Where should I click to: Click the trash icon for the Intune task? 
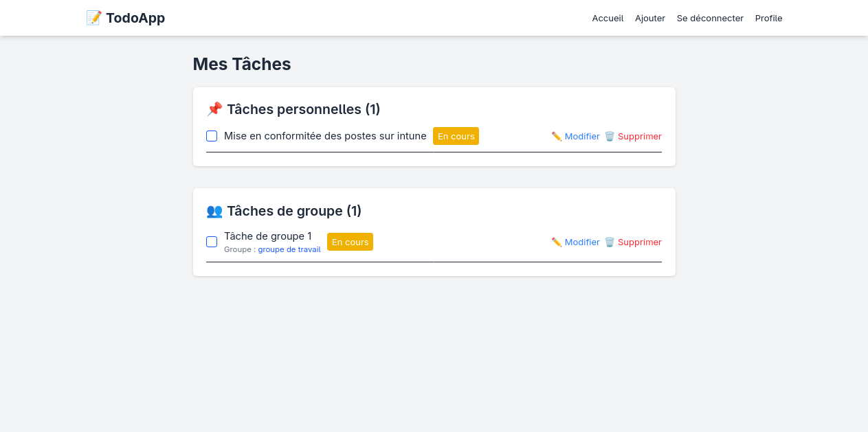click(610, 136)
